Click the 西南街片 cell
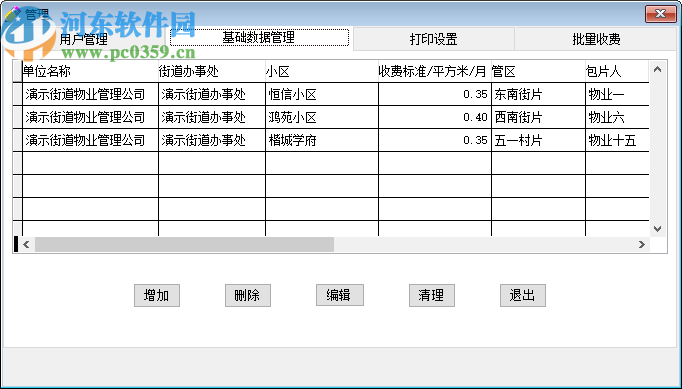This screenshot has width=682, height=389. [538, 117]
